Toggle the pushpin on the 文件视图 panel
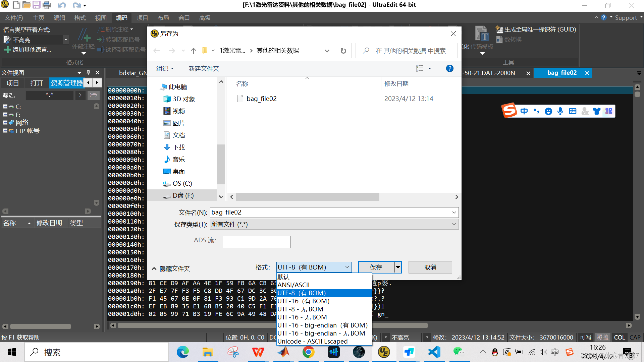This screenshot has height=362, width=644. [88, 72]
